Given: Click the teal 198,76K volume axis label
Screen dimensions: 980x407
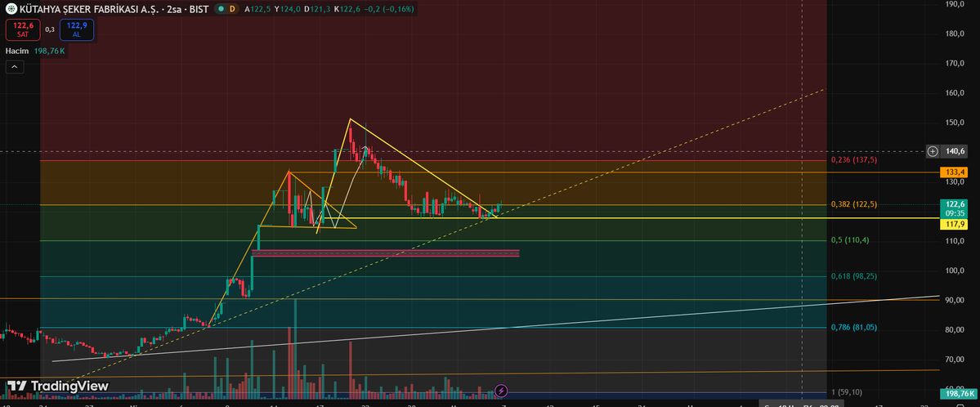Looking at the screenshot, I should (x=959, y=393).
